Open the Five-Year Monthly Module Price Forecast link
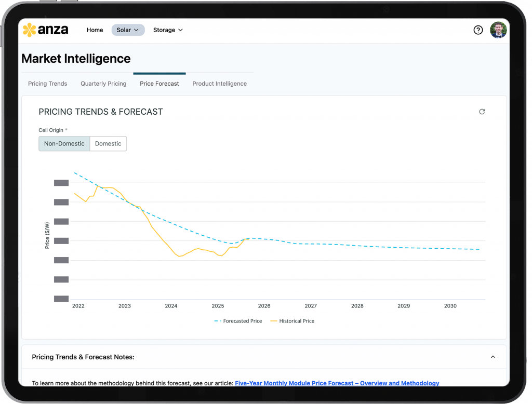This screenshot has width=532, height=404. [x=337, y=383]
